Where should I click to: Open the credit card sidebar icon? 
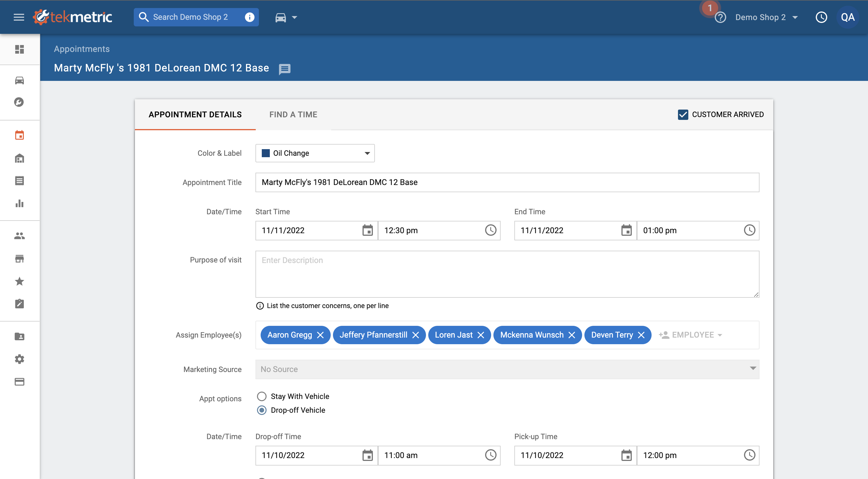tap(20, 382)
